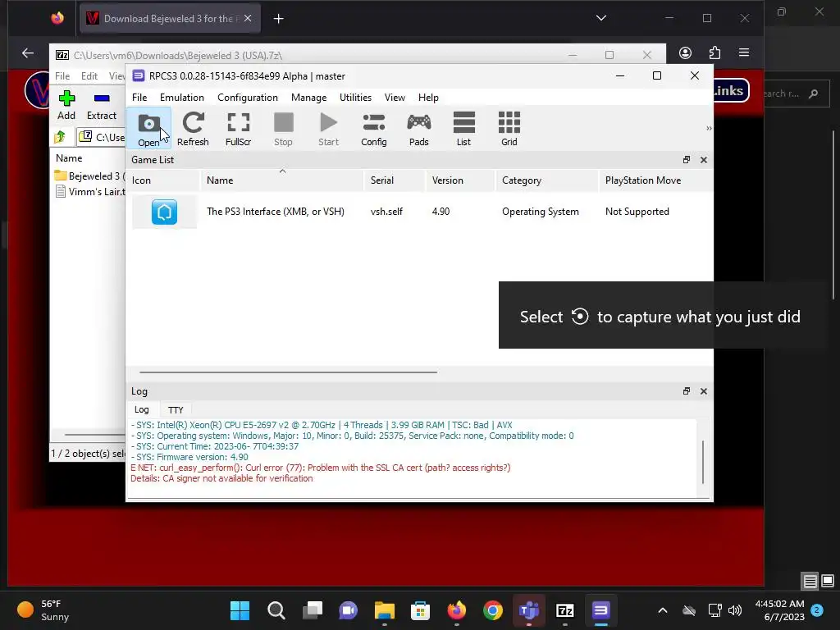Click the red Curl error log line

point(321,468)
